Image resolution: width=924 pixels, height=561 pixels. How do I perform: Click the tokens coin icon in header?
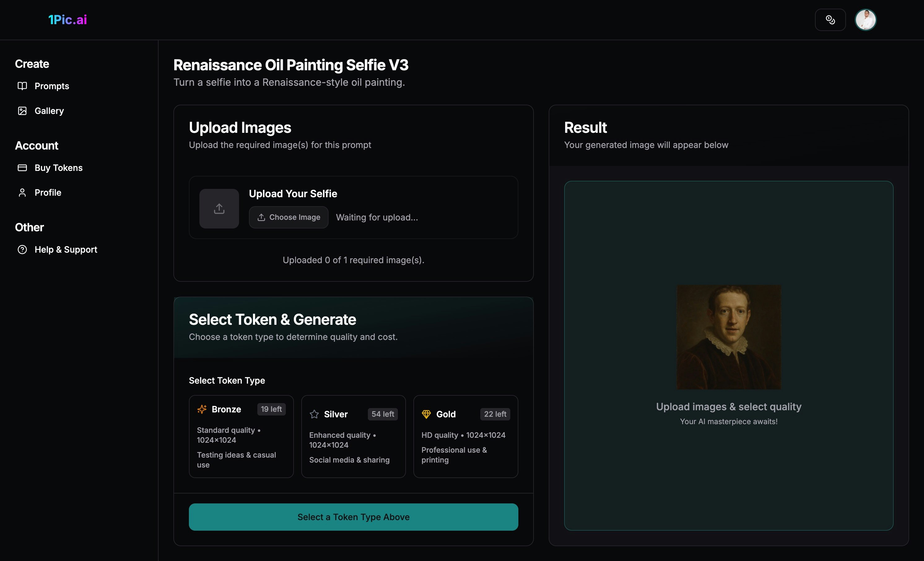click(x=830, y=20)
